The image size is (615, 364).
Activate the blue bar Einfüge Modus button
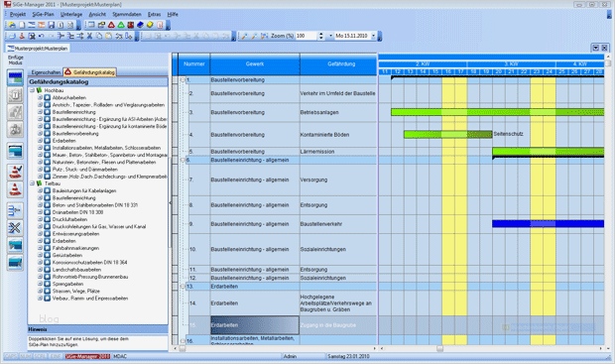pyautogui.click(x=15, y=77)
